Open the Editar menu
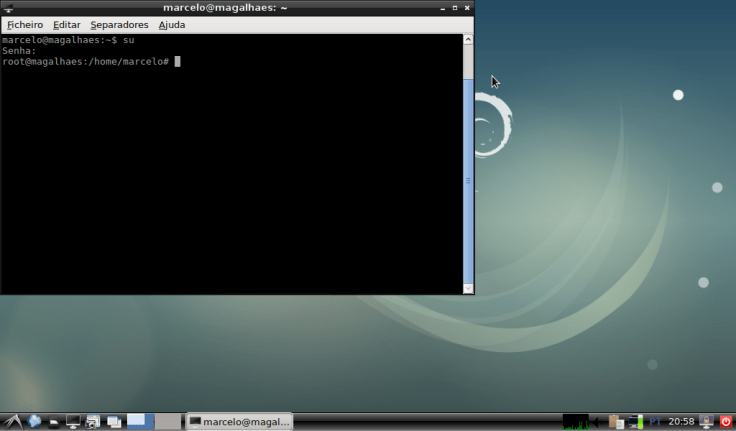The height and width of the screenshot is (431, 736). pyautogui.click(x=67, y=24)
